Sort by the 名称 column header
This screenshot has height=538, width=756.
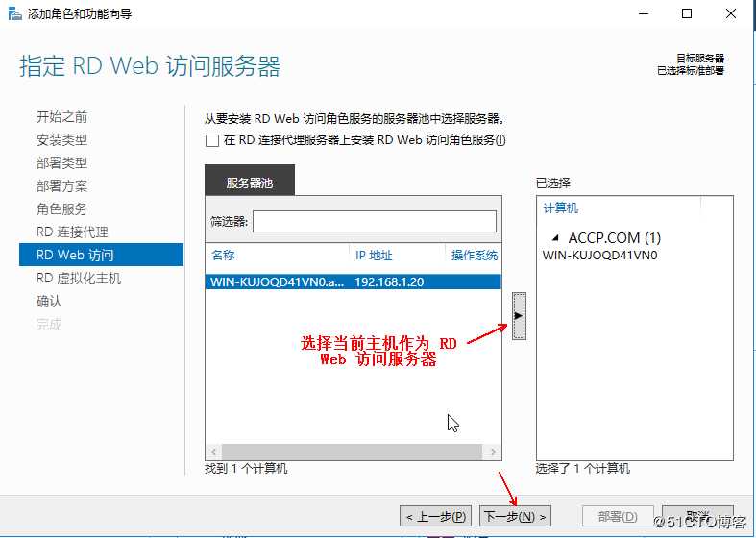tap(223, 255)
